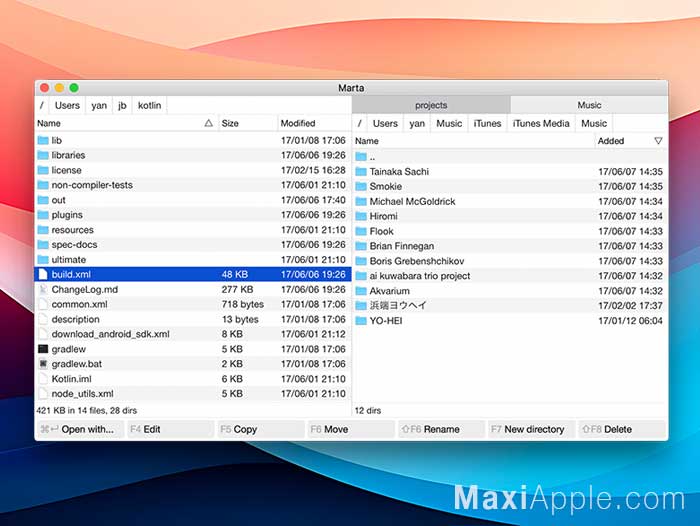
Task: Go to yan breadcrumb in right pane
Action: point(417,123)
